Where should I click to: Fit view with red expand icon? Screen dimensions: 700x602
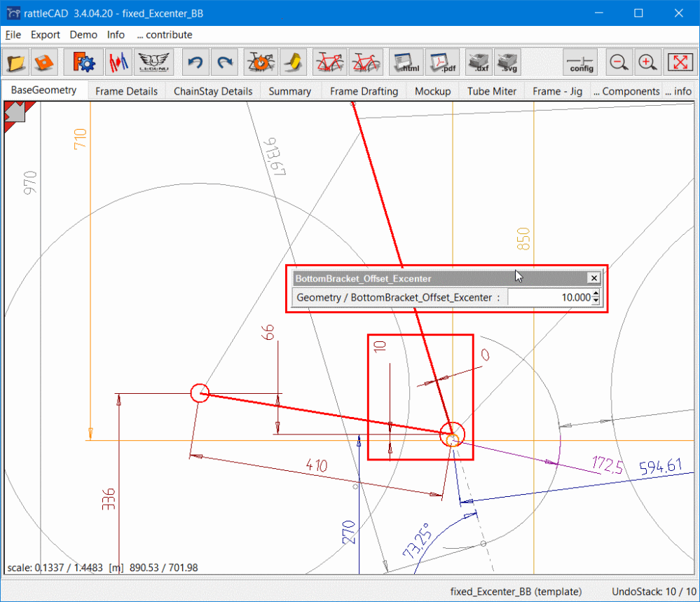[679, 62]
